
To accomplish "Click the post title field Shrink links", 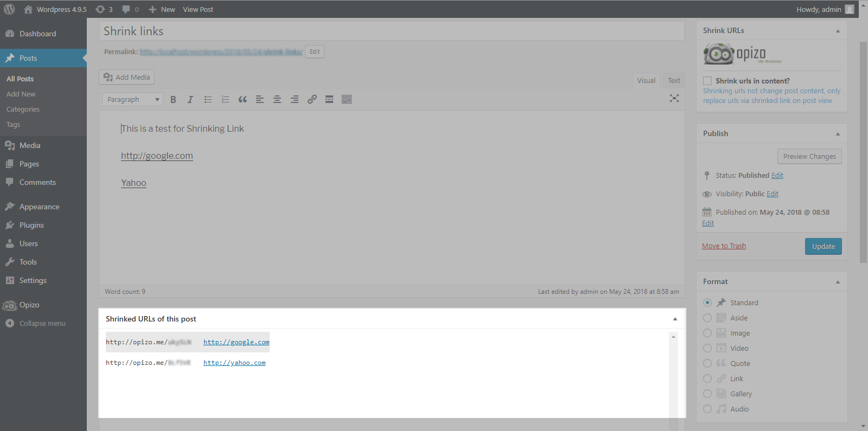I will click(392, 31).
